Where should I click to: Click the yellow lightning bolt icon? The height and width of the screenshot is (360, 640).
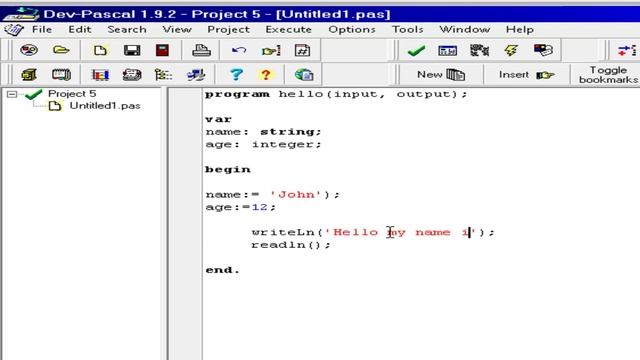click(511, 51)
